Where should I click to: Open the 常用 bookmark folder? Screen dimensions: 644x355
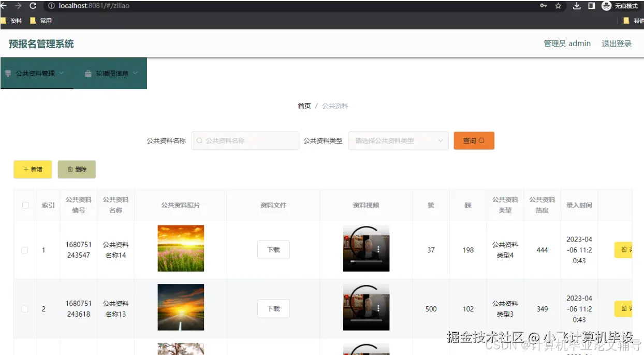[41, 21]
